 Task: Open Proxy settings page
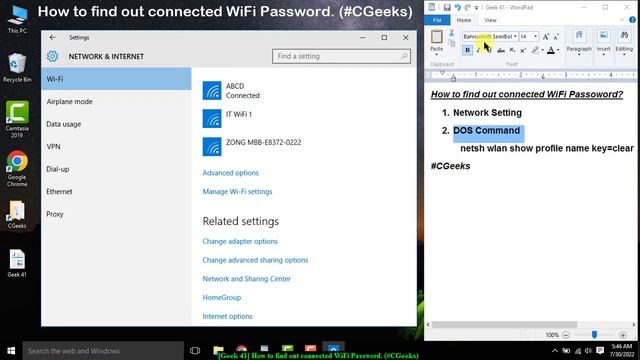(x=116, y=214)
